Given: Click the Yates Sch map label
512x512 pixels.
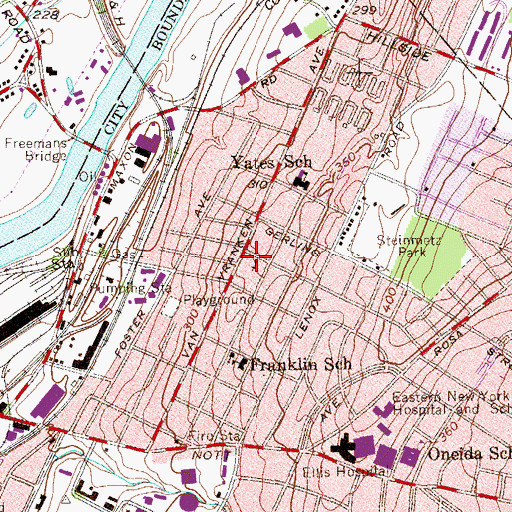Looking at the screenshot, I should click(x=272, y=162).
